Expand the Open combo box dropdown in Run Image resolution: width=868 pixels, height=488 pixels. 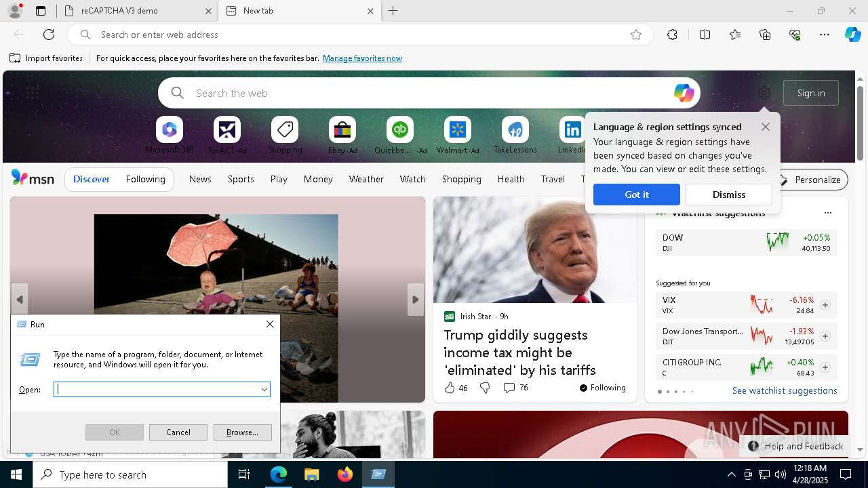(x=264, y=390)
